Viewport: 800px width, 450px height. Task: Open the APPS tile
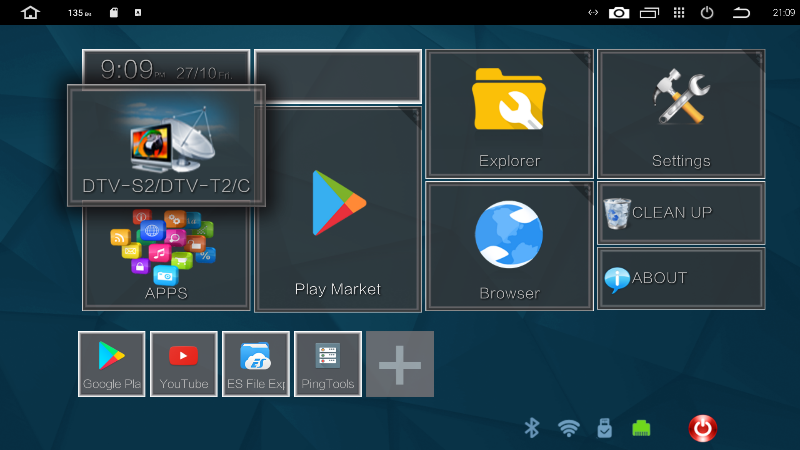(x=166, y=258)
